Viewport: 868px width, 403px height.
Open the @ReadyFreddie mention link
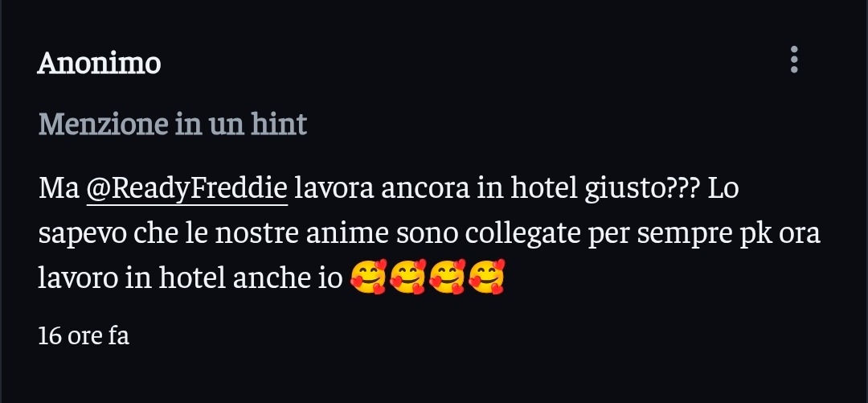[x=187, y=189]
